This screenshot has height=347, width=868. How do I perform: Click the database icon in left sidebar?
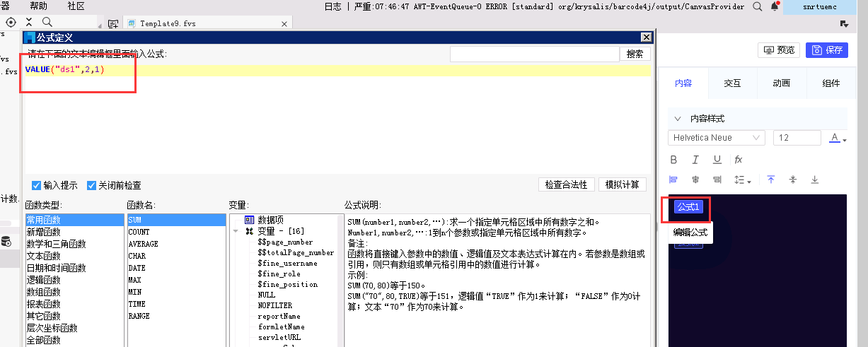6,242
